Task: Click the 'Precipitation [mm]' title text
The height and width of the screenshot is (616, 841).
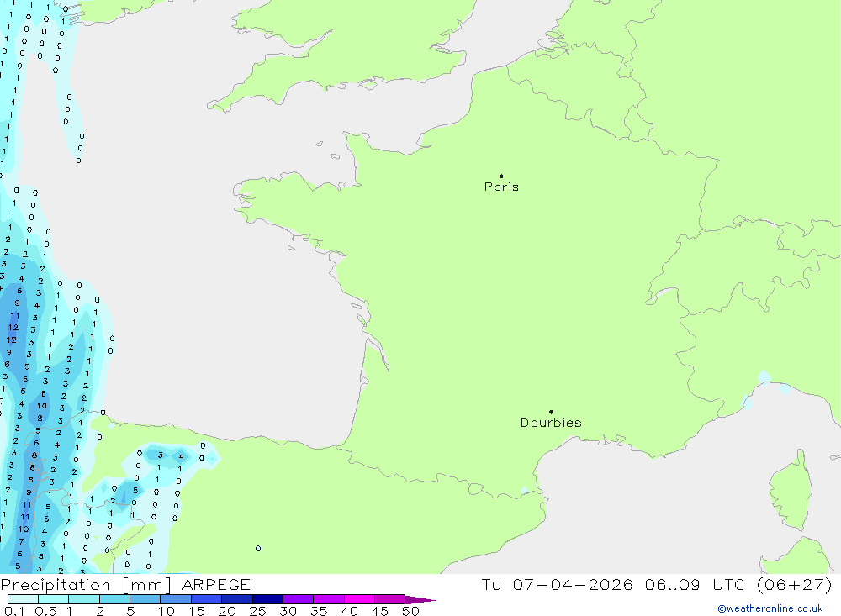Action: pos(86,585)
